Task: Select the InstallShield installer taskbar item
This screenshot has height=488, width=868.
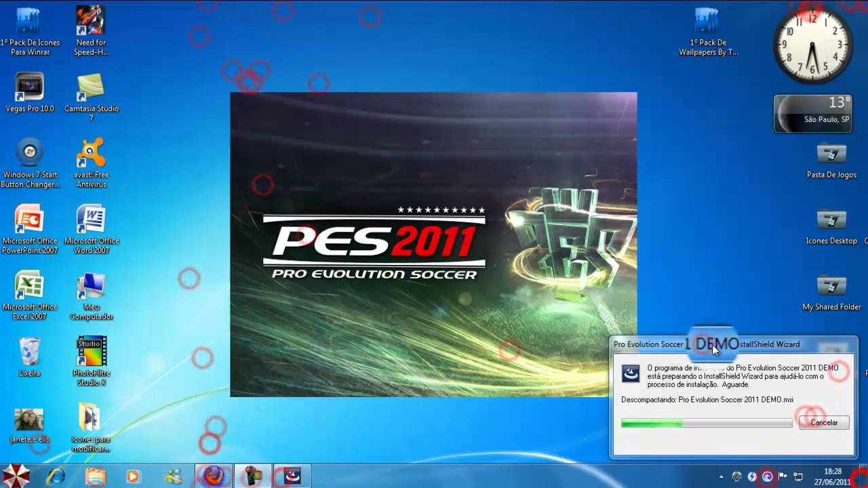Action: tap(292, 476)
